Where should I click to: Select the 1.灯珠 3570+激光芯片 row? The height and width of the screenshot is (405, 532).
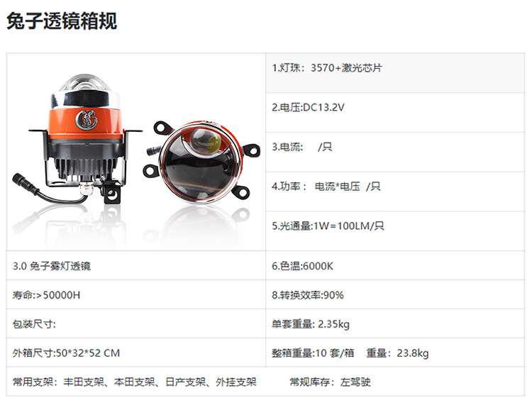pyautogui.click(x=395, y=73)
